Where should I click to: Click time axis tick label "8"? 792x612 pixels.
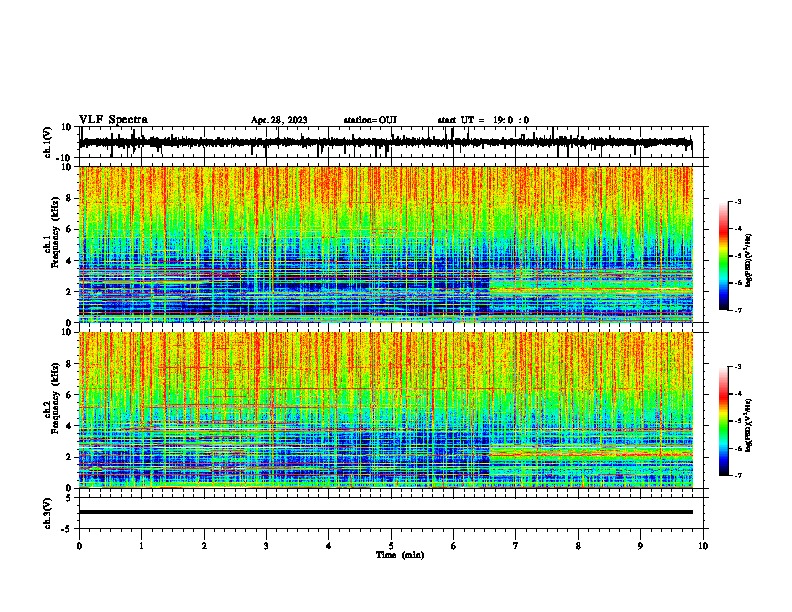pyautogui.click(x=578, y=546)
